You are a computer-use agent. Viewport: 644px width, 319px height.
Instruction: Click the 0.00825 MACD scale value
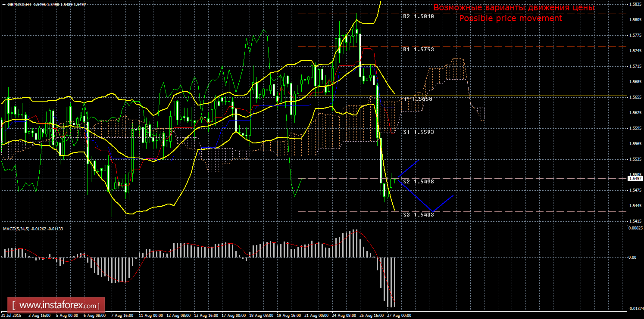coord(635,229)
